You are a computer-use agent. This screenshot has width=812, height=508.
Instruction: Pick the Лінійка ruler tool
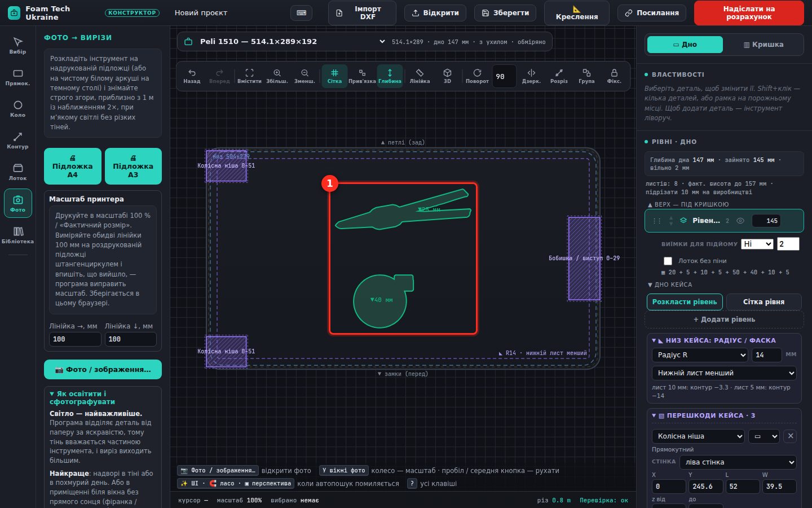(420, 76)
